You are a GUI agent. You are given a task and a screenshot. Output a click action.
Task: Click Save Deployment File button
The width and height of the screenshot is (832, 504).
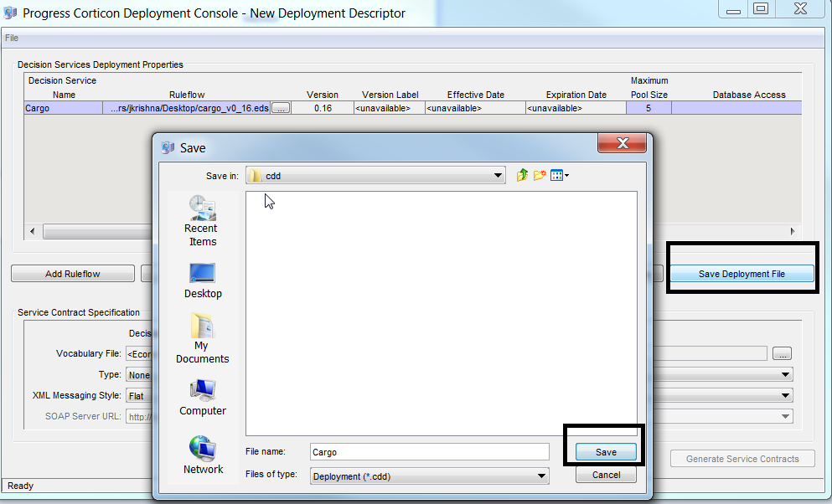click(x=742, y=274)
